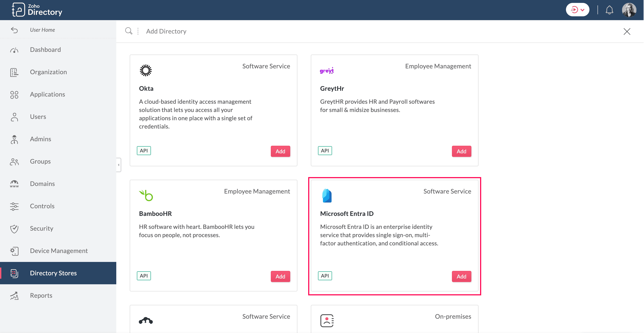
Task: Click the API tag on GreytHr card
Action: [324, 151]
